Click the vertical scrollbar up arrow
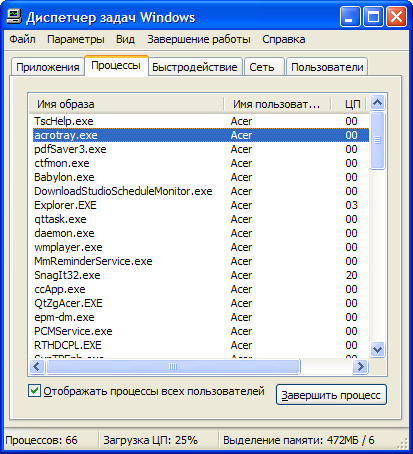 point(377,103)
